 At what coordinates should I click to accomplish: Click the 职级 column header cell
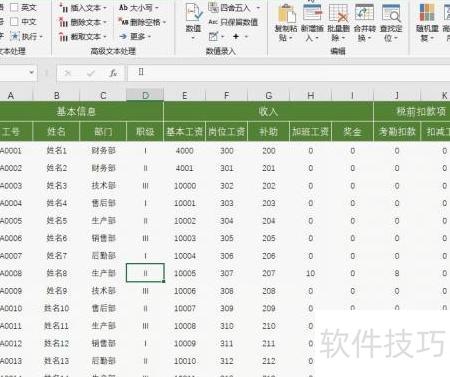coord(145,132)
